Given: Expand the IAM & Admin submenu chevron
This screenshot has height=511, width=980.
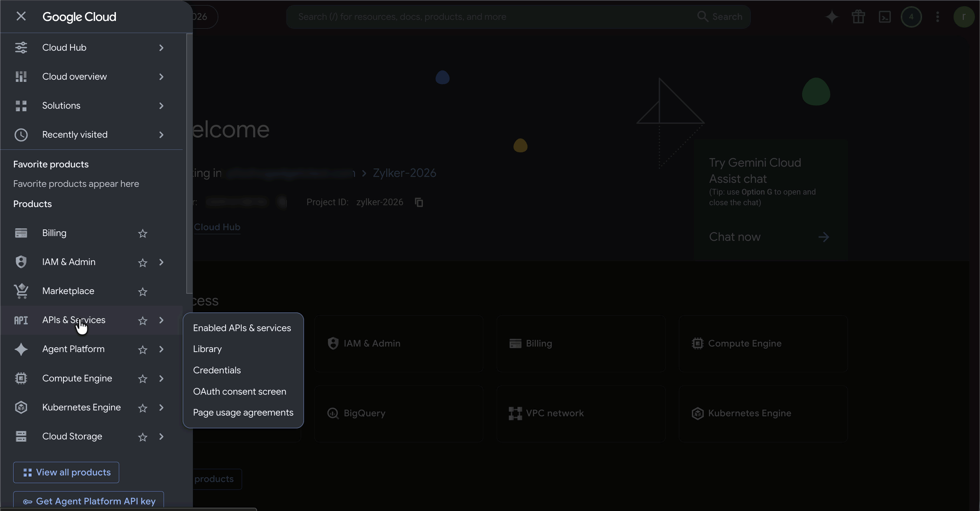Looking at the screenshot, I should tap(161, 262).
